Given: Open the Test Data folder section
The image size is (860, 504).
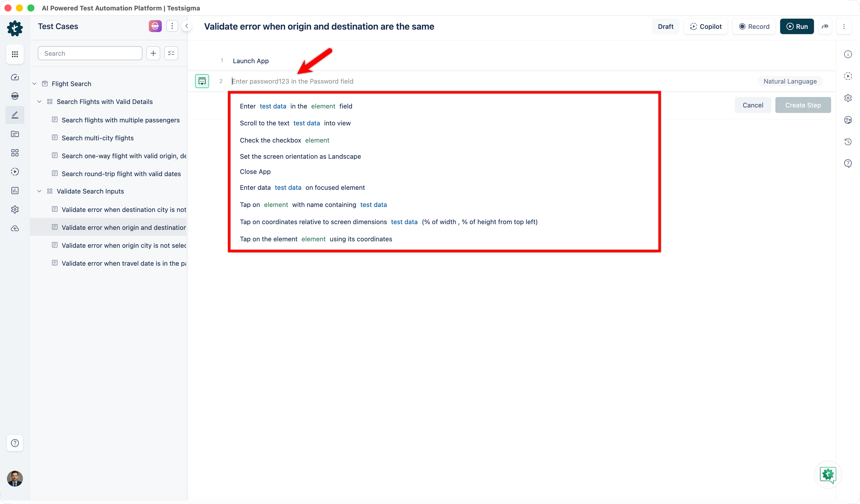Looking at the screenshot, I should (x=15, y=134).
